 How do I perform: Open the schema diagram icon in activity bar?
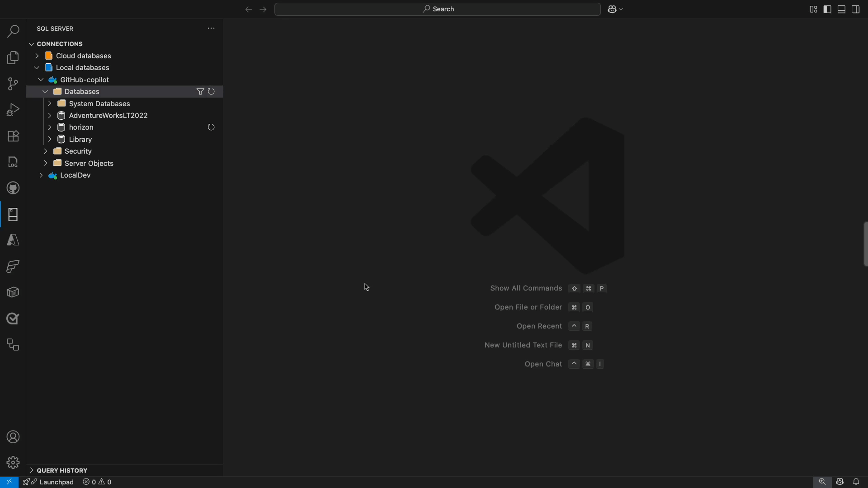coord(13,345)
